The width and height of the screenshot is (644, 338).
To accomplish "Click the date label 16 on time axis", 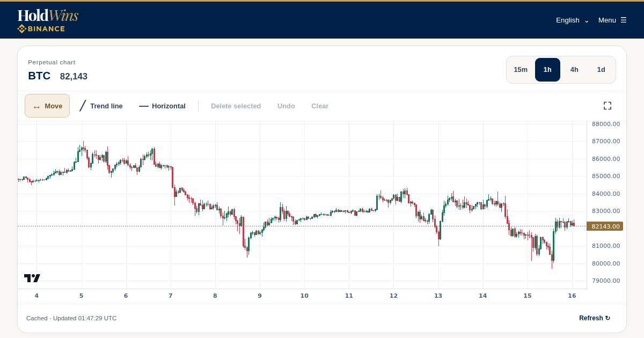I will (572, 296).
